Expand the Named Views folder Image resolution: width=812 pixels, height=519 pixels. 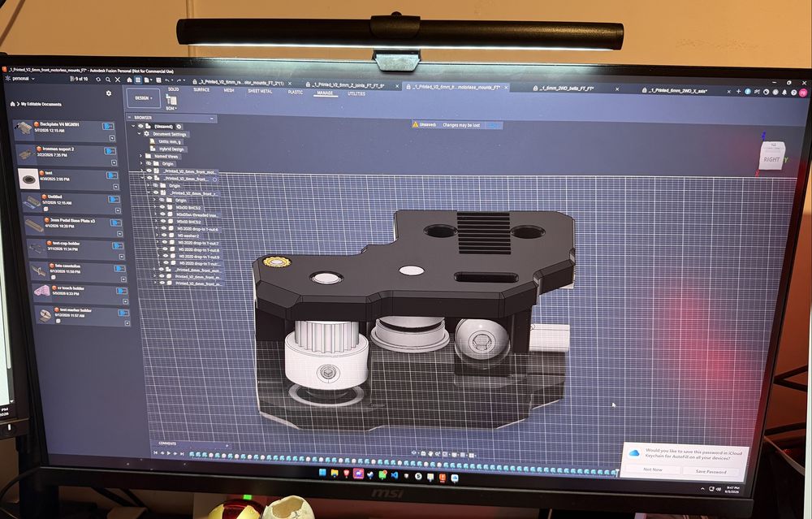point(140,155)
